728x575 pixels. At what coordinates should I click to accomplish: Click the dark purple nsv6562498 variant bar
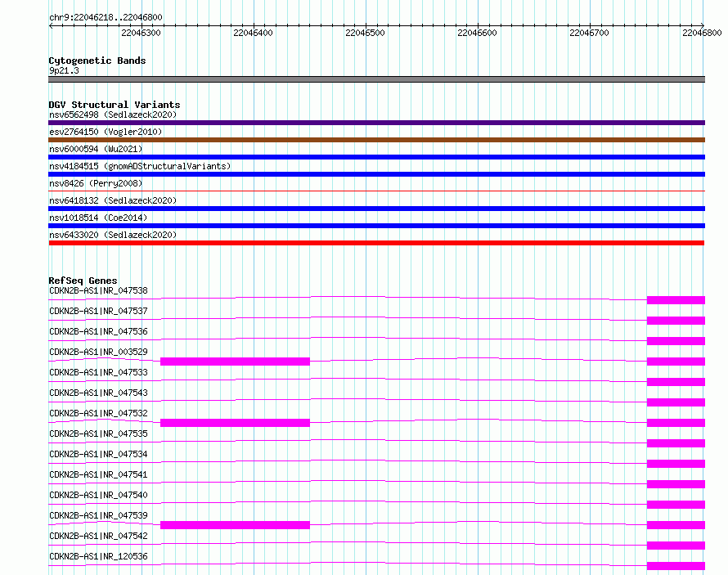(x=376, y=123)
